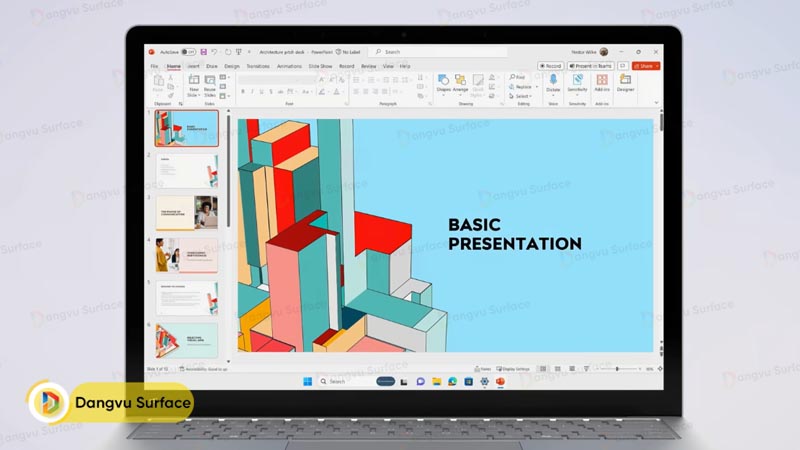Open the Design ribbon tab
Screen dimensions: 800x450
232,66
